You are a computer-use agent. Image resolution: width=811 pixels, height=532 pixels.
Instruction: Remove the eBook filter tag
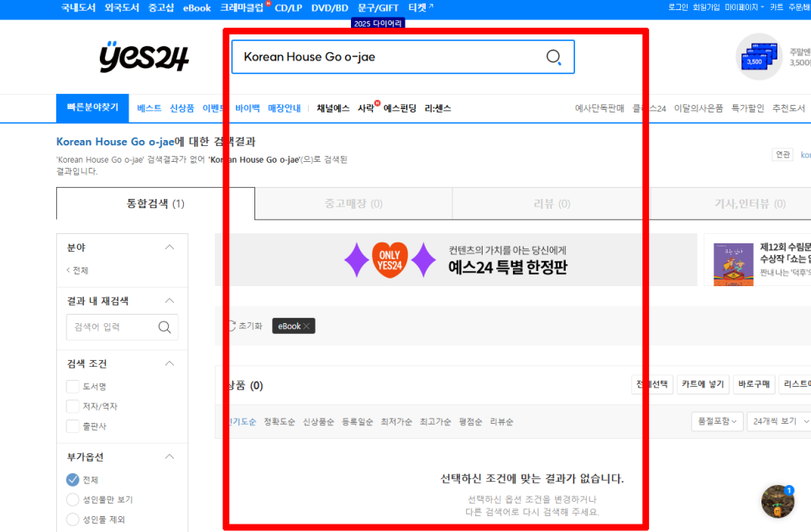point(306,326)
